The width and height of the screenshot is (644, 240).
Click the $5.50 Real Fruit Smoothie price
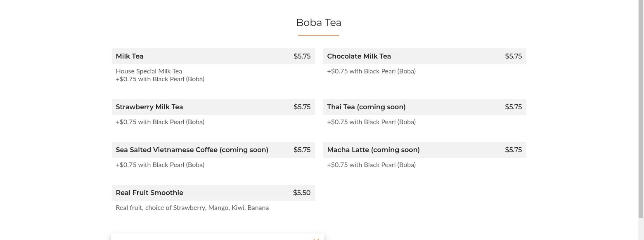click(302, 193)
